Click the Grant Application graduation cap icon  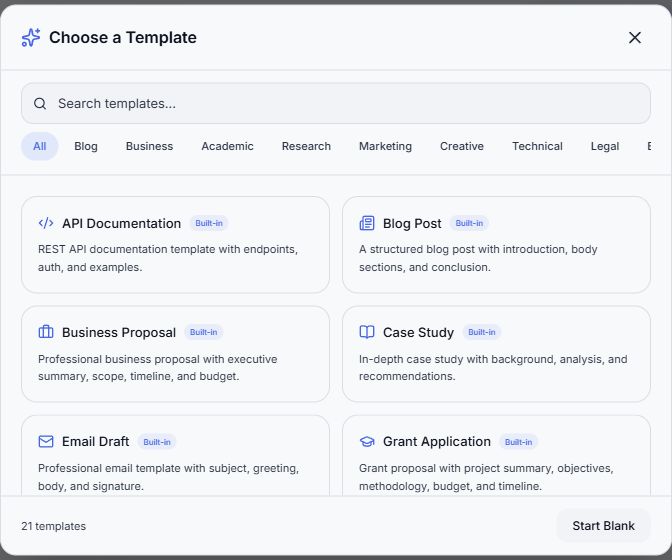click(367, 441)
